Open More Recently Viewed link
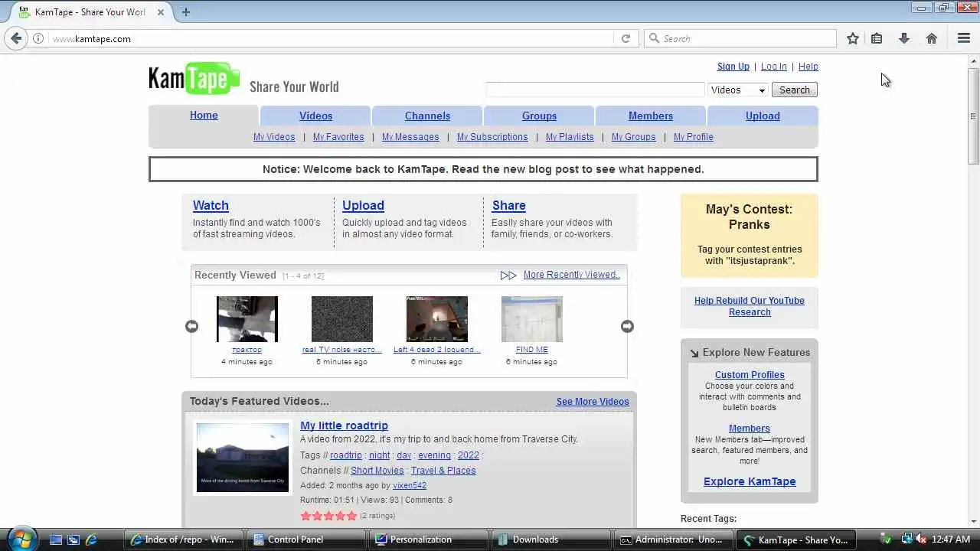 click(571, 275)
